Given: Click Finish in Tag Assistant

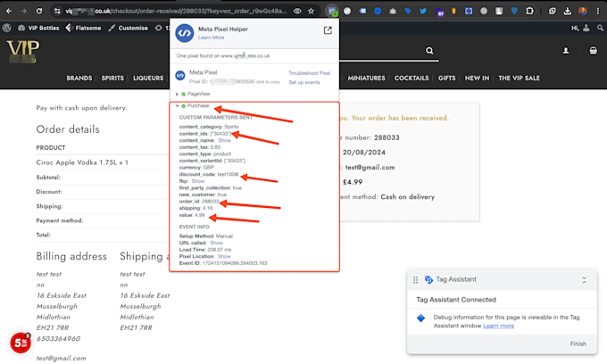Looking at the screenshot, I should tap(578, 343).
